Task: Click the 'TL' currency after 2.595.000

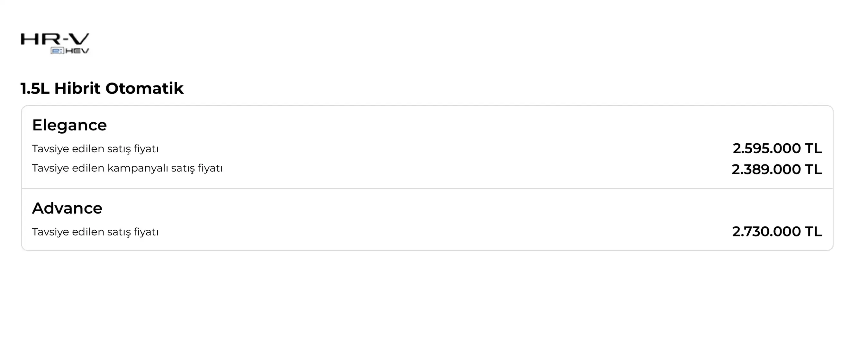Action: pyautogui.click(x=813, y=148)
